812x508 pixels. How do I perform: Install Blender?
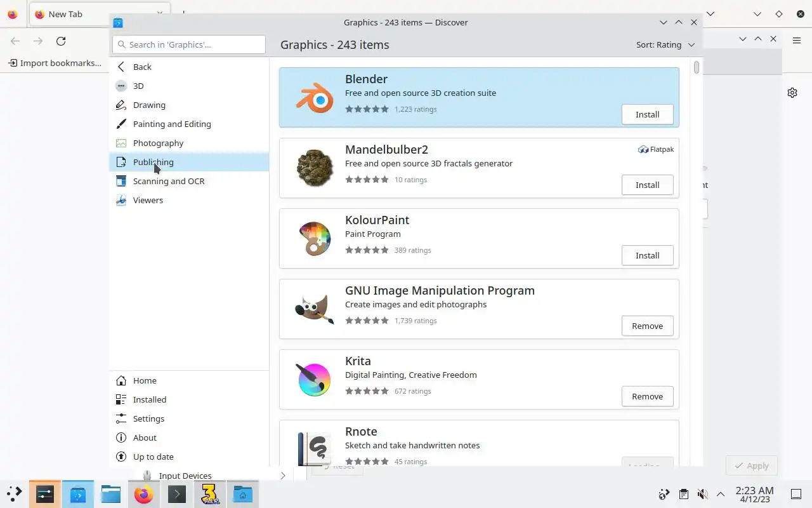(647, 115)
